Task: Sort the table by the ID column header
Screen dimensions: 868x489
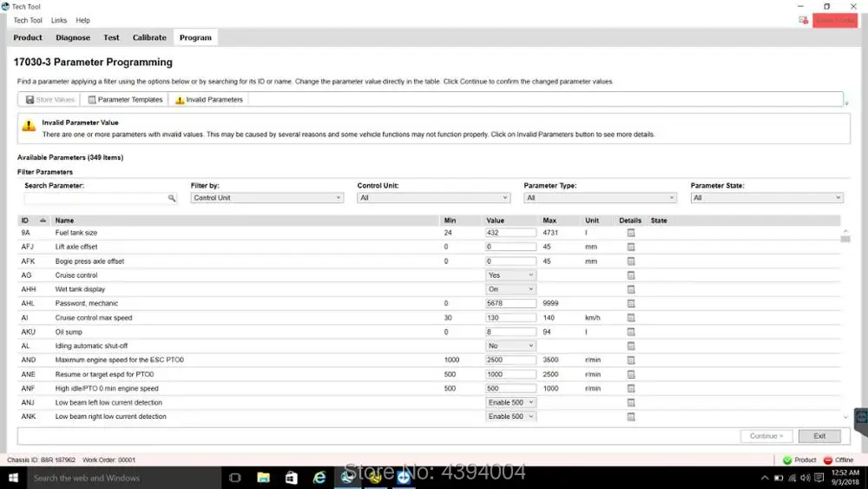Action: pos(33,221)
